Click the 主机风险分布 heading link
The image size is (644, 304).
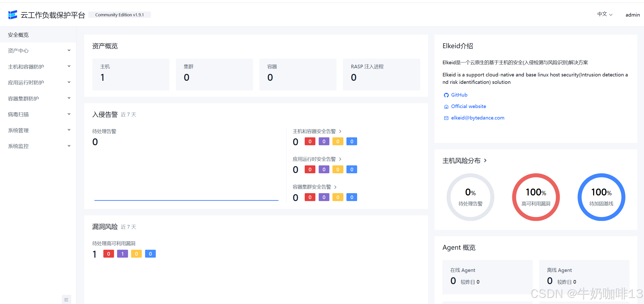point(461,161)
